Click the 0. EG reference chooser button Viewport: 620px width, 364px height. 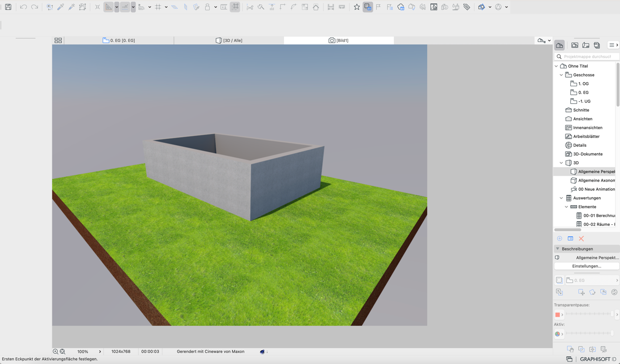(592, 280)
